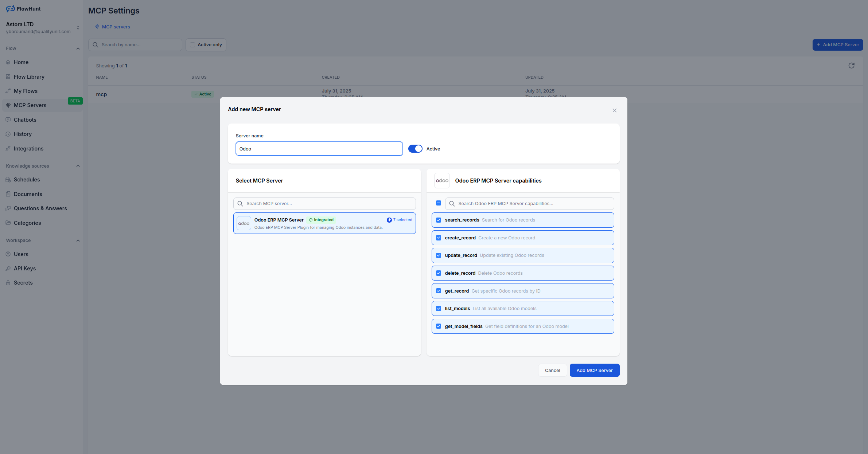Open Secrets in the sidebar
Viewport: 868px width, 454px height.
click(x=23, y=283)
